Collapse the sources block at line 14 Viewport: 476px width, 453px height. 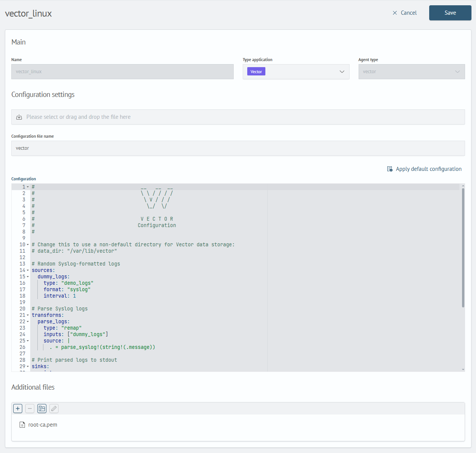click(x=28, y=270)
